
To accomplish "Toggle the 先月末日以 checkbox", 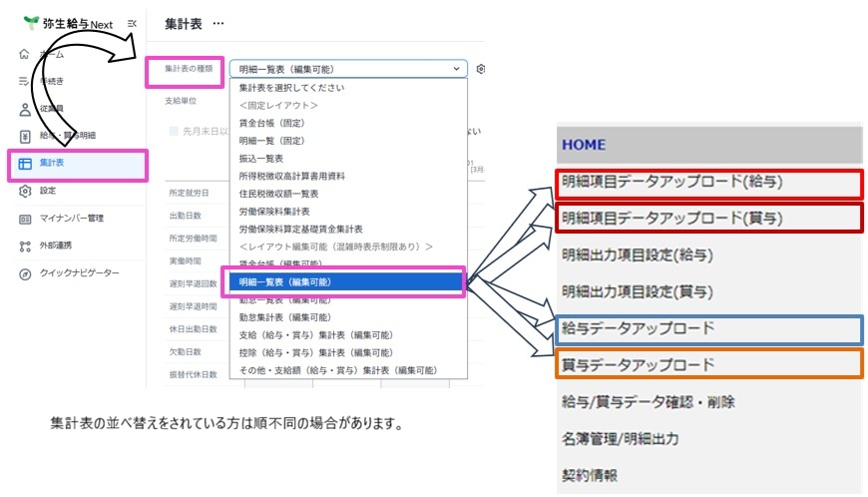I will 174,131.
